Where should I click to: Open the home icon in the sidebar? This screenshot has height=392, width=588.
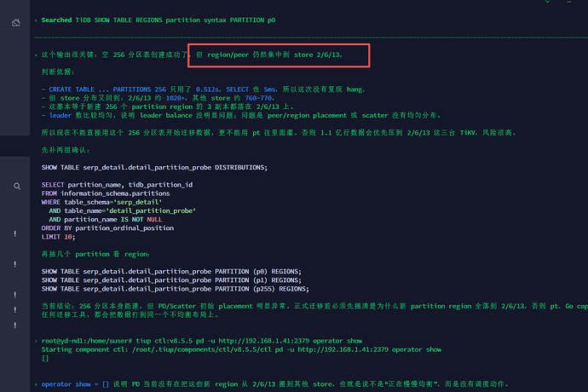pos(15,23)
